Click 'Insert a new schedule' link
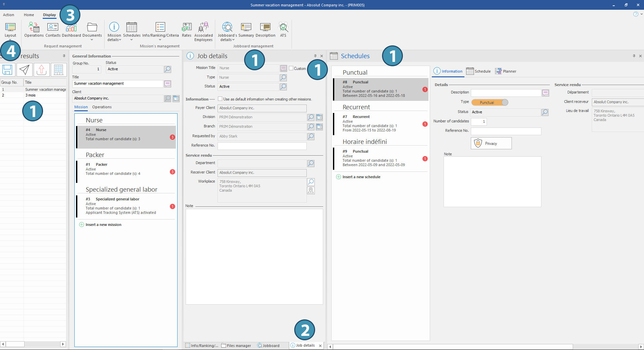The height and width of the screenshot is (350, 644). coord(361,177)
